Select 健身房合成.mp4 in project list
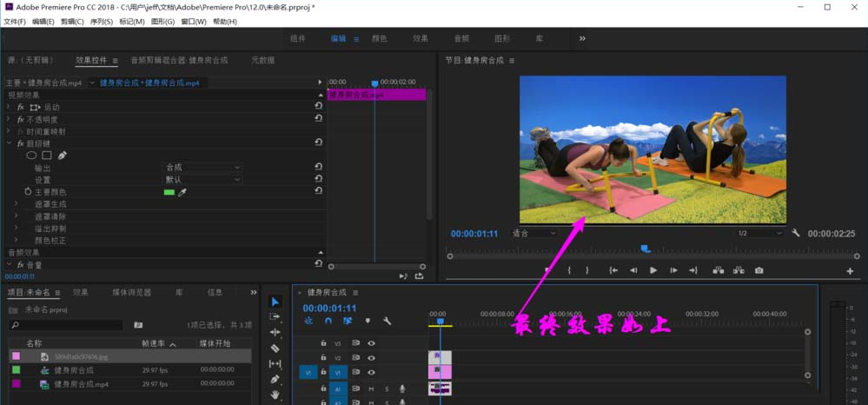Image resolution: width=868 pixels, height=405 pixels. click(x=81, y=383)
